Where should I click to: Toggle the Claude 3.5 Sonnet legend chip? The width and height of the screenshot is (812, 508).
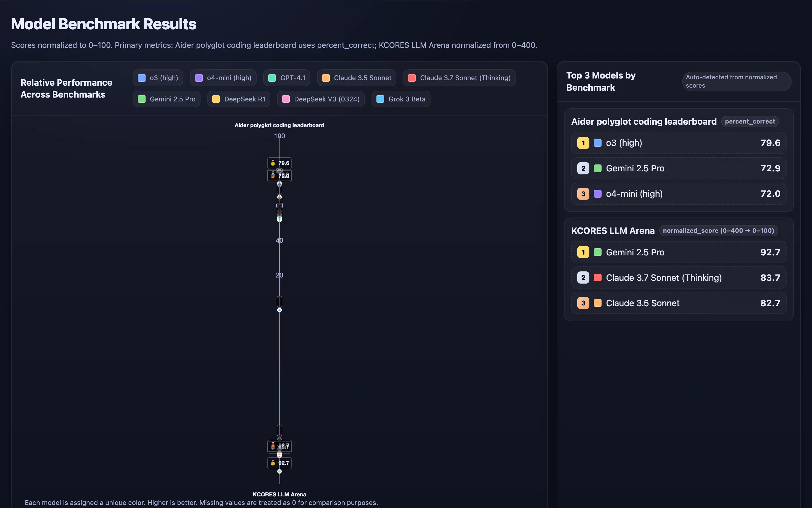(357, 78)
